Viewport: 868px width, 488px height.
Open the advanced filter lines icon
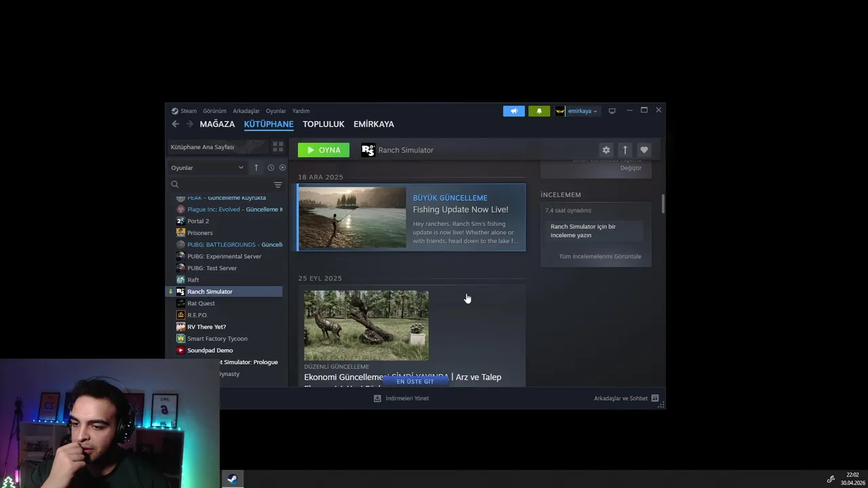coord(277,184)
